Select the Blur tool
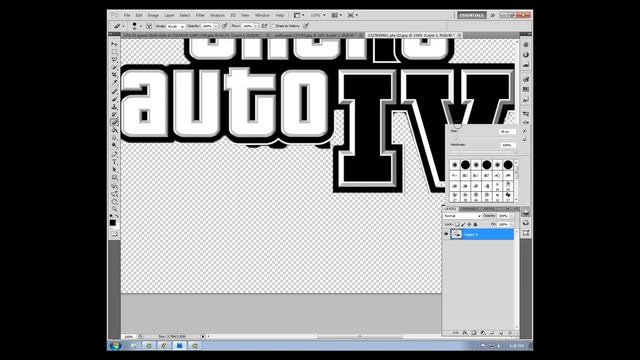The height and width of the screenshot is (360, 640). 114,138
